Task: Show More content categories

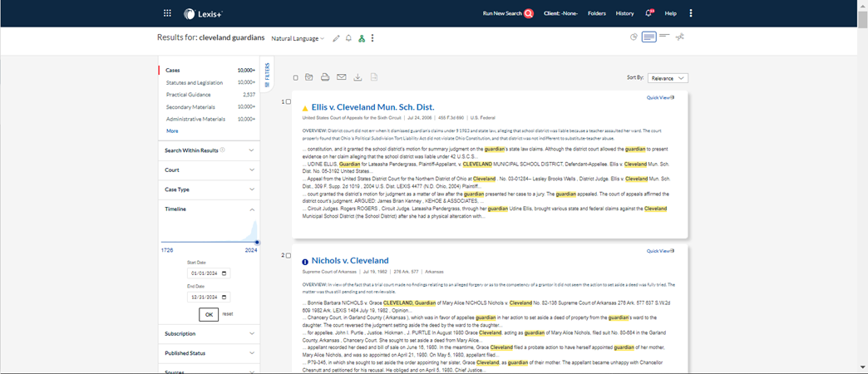Action: point(172,131)
